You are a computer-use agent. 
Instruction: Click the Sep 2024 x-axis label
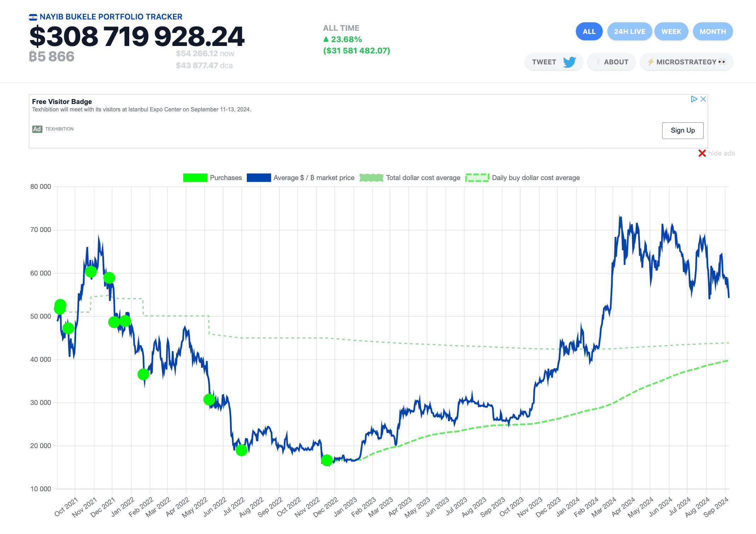click(716, 507)
